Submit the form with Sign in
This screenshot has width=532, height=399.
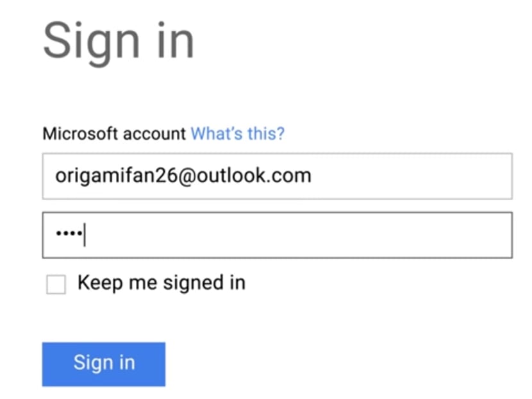104,364
